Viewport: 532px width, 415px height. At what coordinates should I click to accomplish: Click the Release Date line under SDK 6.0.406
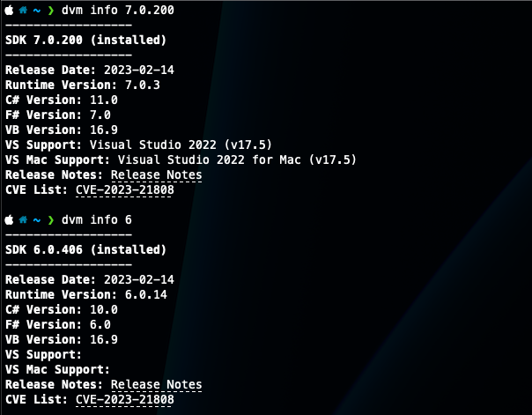pyautogui.click(x=90, y=279)
